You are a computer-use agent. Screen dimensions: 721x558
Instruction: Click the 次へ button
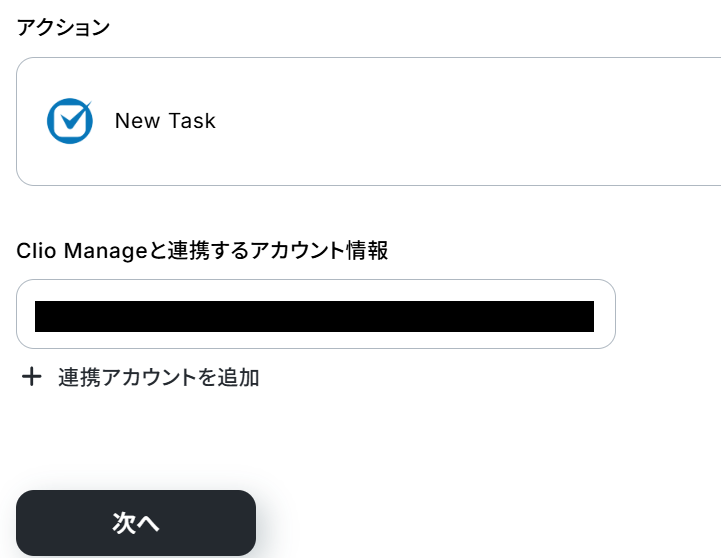pyautogui.click(x=136, y=523)
